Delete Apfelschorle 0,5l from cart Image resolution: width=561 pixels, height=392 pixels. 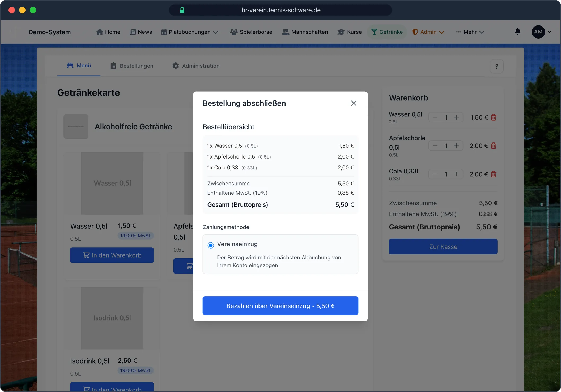[x=494, y=146]
